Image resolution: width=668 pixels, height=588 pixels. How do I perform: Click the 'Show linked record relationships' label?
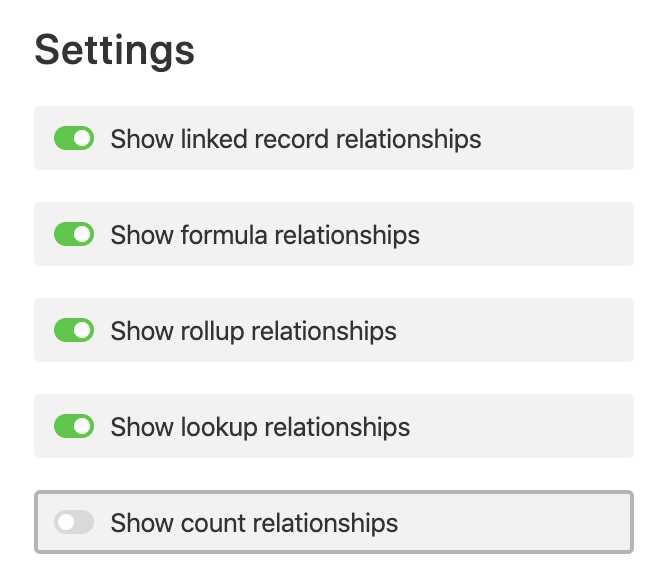point(296,139)
